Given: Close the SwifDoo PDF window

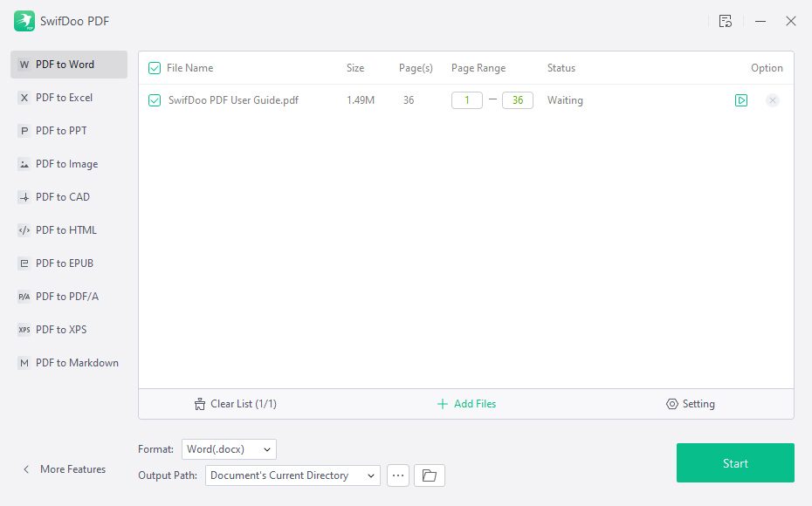Looking at the screenshot, I should click(791, 21).
